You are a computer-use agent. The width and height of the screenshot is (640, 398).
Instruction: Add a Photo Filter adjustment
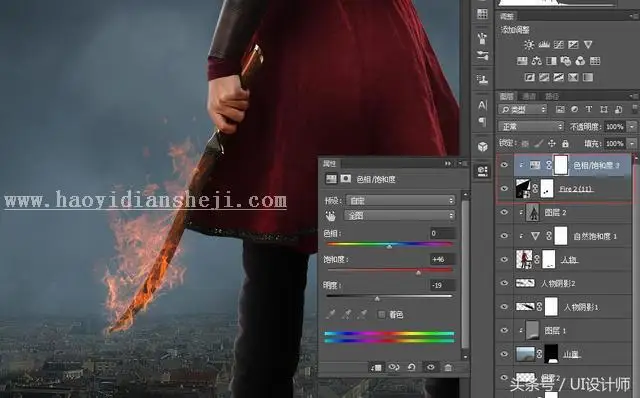566,61
